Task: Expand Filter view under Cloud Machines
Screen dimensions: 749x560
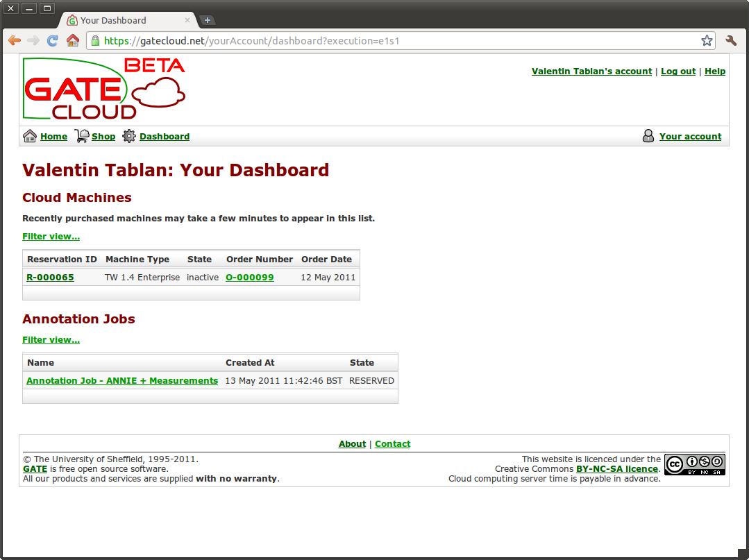Action: 51,237
